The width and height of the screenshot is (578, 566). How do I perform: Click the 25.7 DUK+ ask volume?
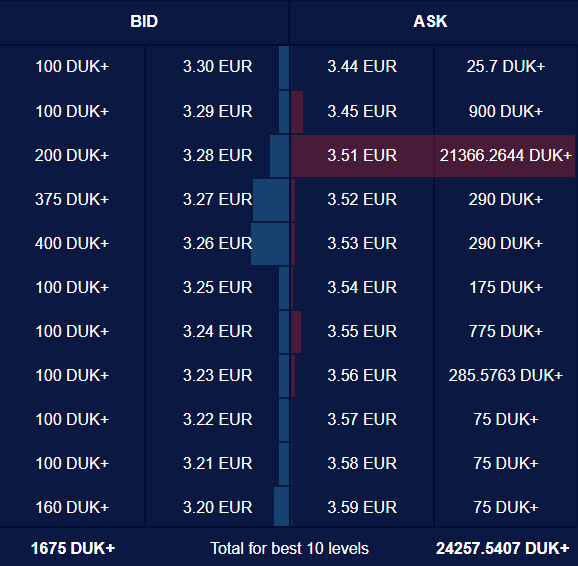(x=505, y=67)
